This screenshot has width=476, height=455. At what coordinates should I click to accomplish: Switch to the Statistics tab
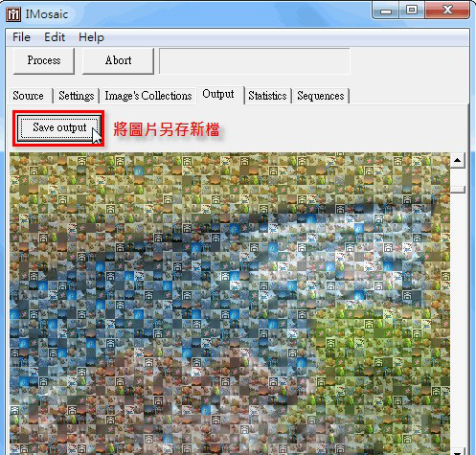(267, 96)
